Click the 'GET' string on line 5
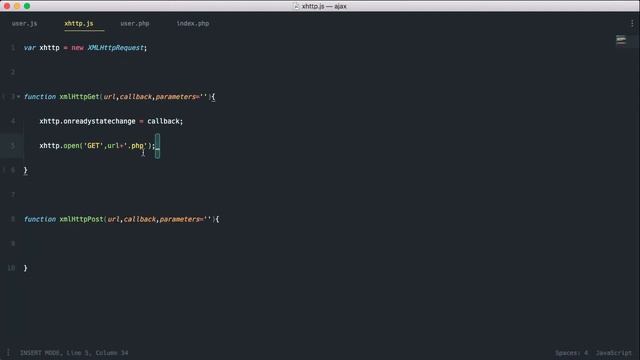The image size is (640, 360). (x=93, y=146)
